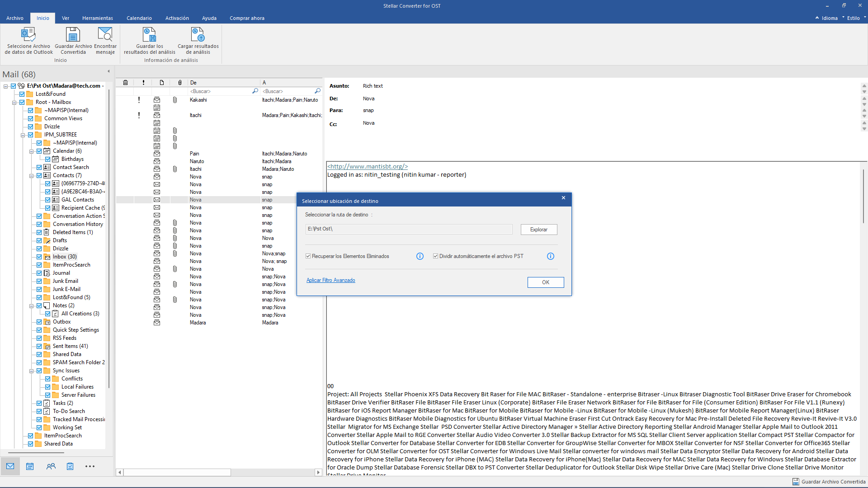Click envelope icon of Madara message row

click(x=157, y=323)
